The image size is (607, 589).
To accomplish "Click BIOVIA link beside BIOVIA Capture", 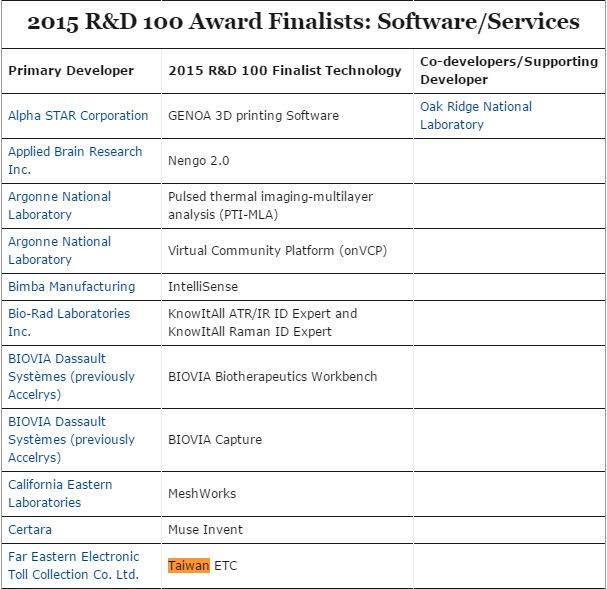I will [x=71, y=439].
